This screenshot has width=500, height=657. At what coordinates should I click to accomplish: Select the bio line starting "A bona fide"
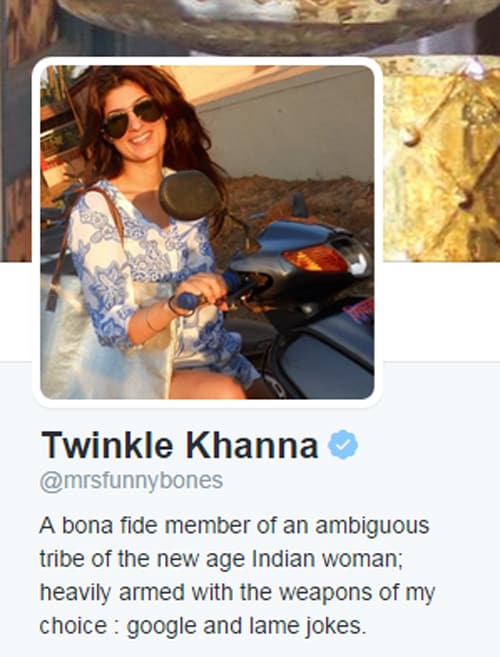pos(234,525)
